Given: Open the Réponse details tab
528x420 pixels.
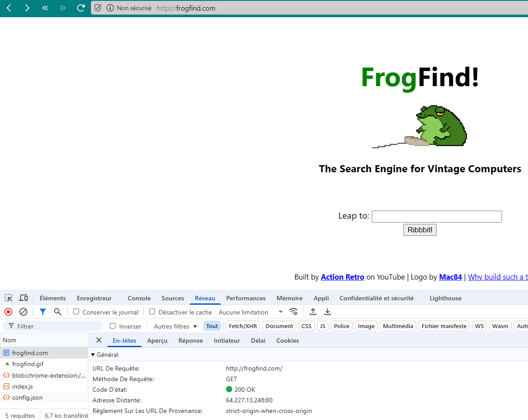Looking at the screenshot, I should [x=191, y=341].
